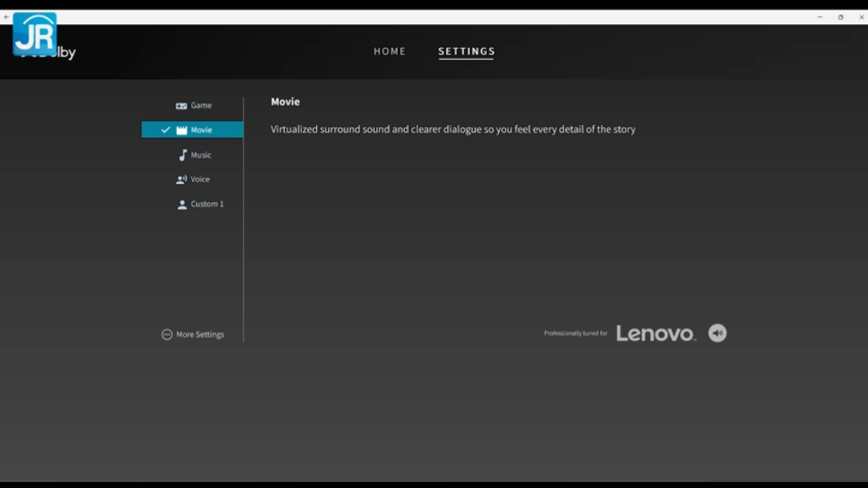Click the Movie heading text
This screenshot has height=488, width=868.
[285, 102]
